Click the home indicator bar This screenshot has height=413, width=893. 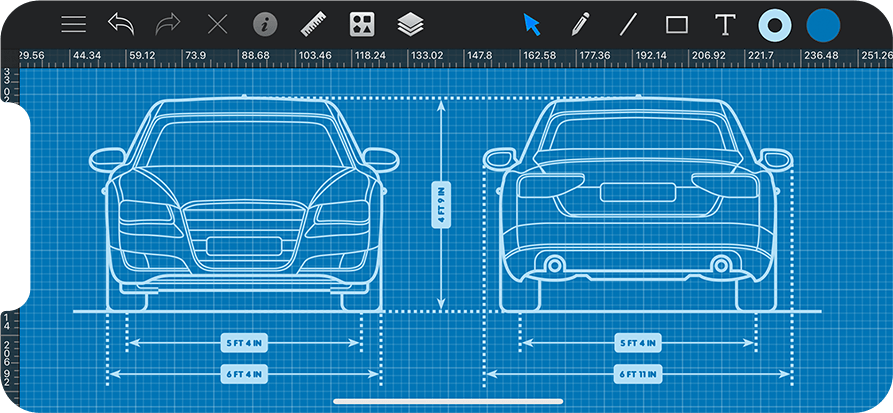click(x=448, y=402)
